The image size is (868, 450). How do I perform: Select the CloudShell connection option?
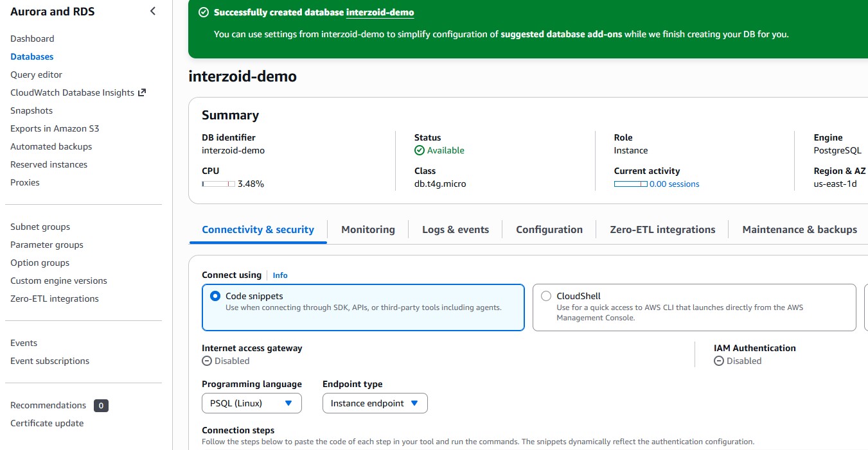tap(695, 307)
